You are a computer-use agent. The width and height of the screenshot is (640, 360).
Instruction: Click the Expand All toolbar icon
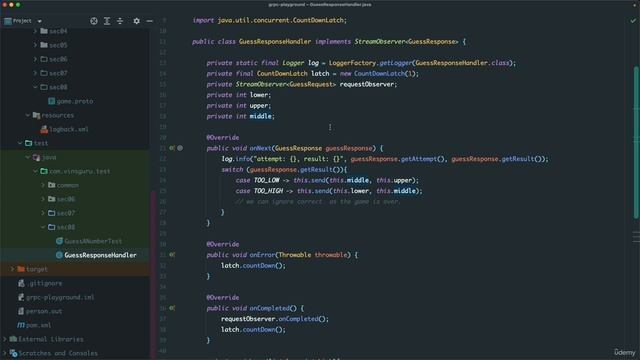(x=107, y=21)
